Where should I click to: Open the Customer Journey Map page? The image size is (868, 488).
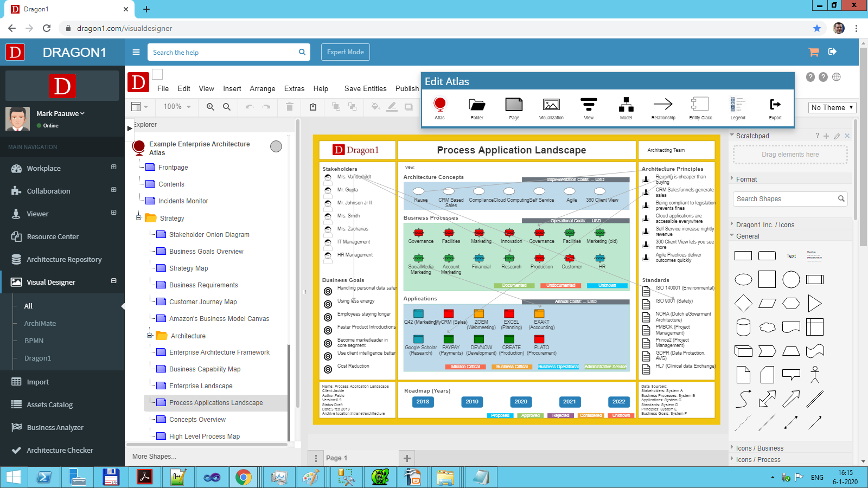click(203, 302)
